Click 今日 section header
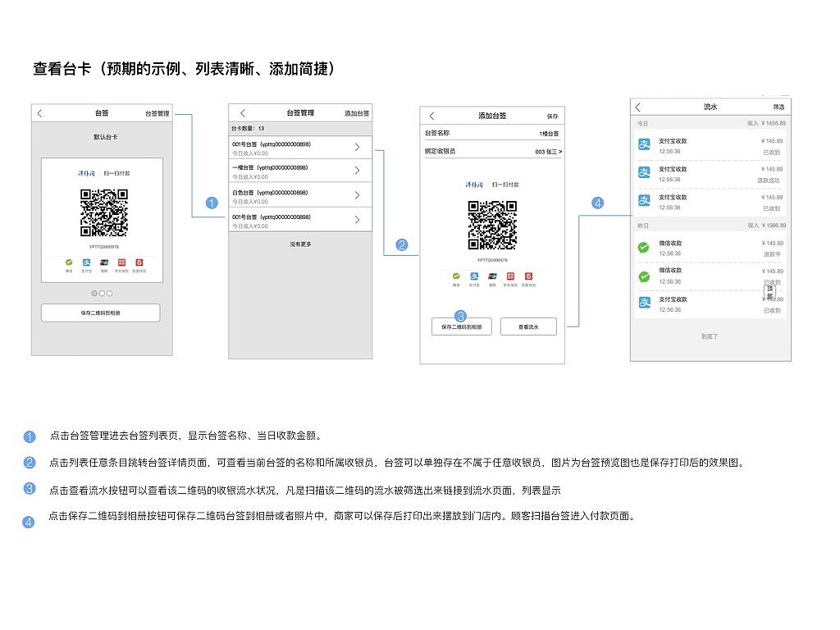Viewport: 840px width, 630px height. click(643, 124)
